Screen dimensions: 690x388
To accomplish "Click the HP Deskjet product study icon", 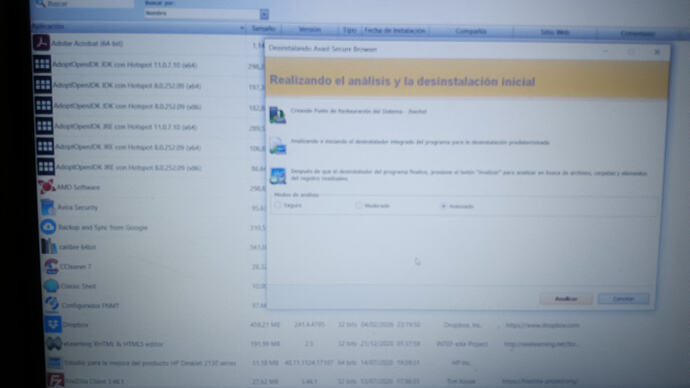I will coord(55,362).
